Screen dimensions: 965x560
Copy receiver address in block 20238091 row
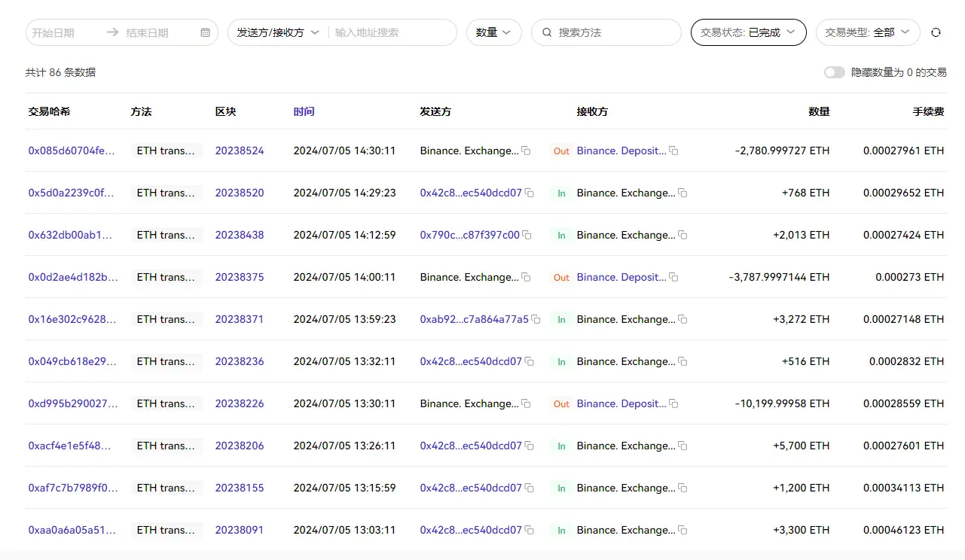pyautogui.click(x=683, y=530)
